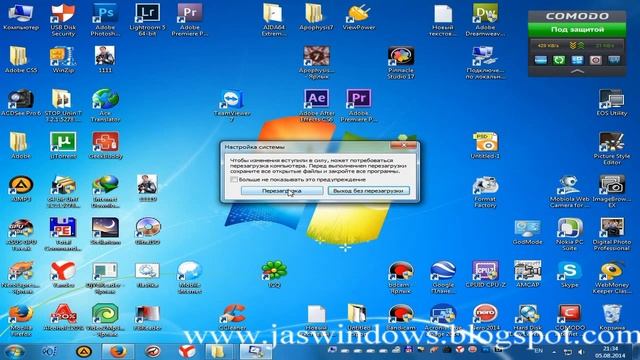Screen dimensions: 640x360
Task: Tick 'Больше не показывать это предупреждение' checkbox
Action: pos(234,180)
